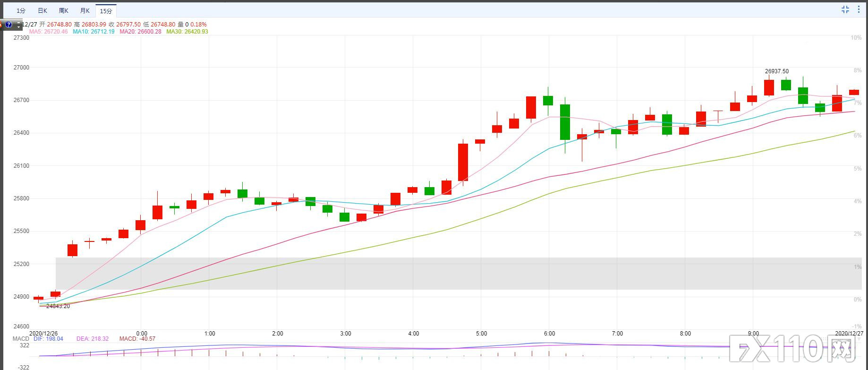The height and width of the screenshot is (370, 868).
Task: Click the 5% percentage axis label
Action: pos(857,169)
